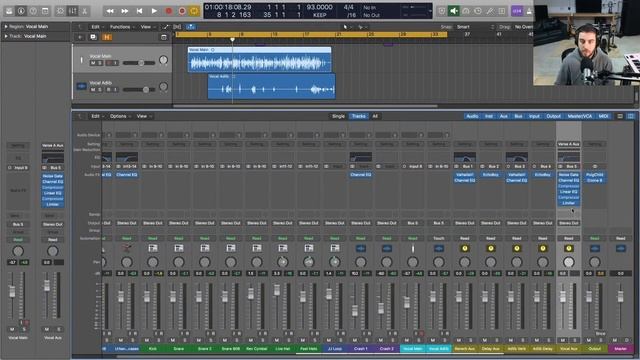Adjust the Vocal Main track volume slider
640x360 pixels.
139,63
